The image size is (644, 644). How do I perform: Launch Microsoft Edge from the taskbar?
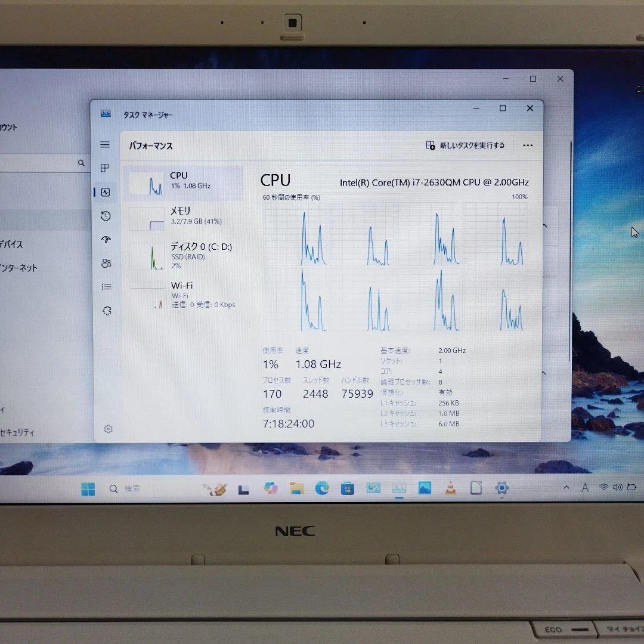322,488
